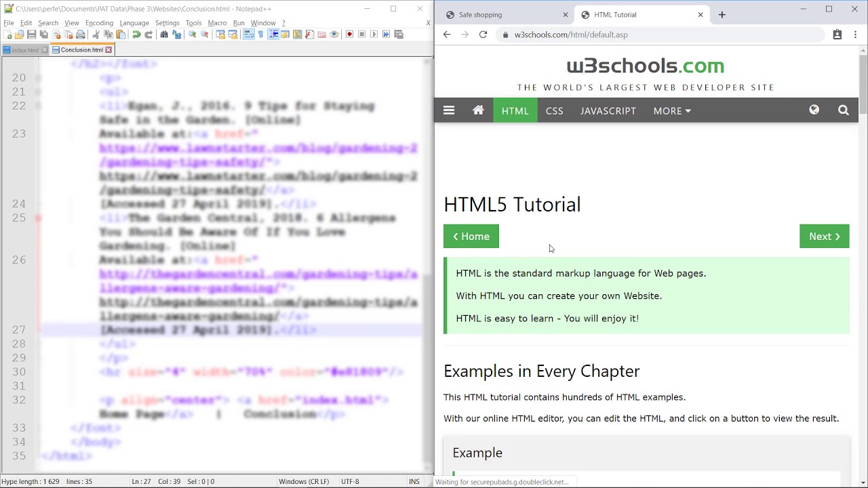
Task: Open Find with the binoculars icon
Action: click(164, 34)
